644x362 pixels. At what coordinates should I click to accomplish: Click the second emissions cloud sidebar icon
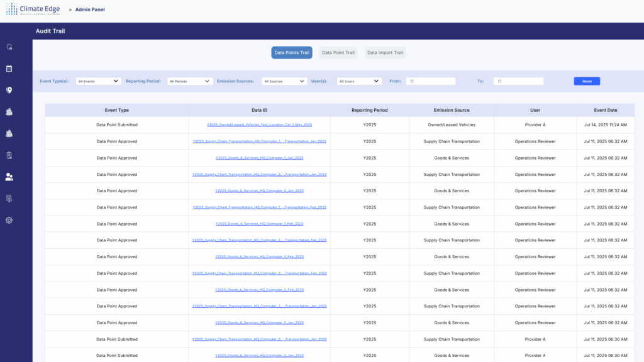(x=9, y=133)
